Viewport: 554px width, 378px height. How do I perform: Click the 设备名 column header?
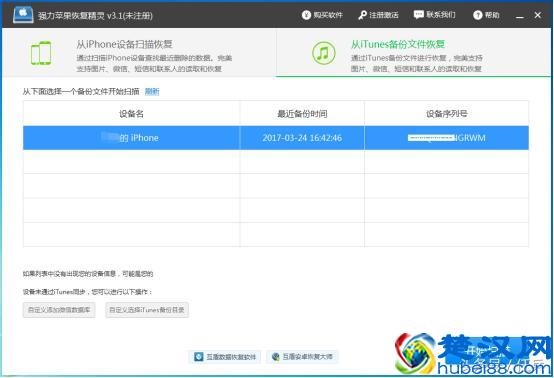pyautogui.click(x=131, y=114)
